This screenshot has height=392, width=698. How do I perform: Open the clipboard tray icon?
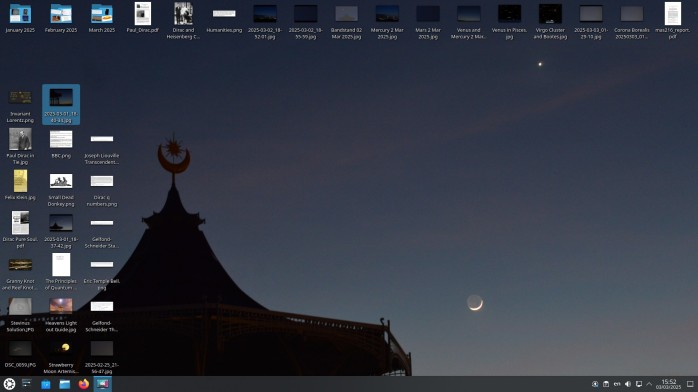(x=606, y=384)
